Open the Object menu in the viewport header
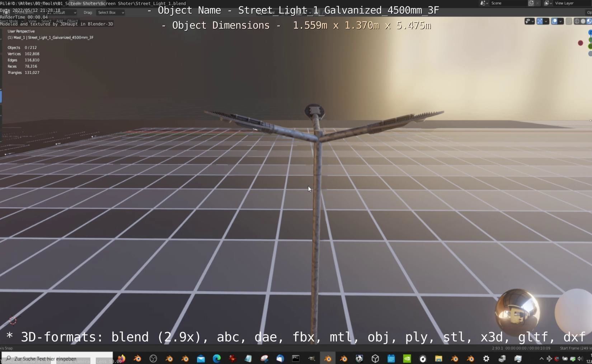Image resolution: width=592 pixels, height=364 pixels. pos(72,22)
